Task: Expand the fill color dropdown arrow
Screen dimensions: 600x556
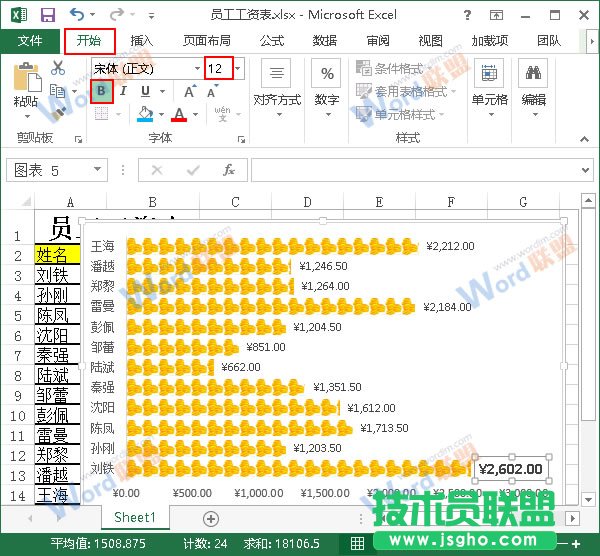Action: [x=161, y=114]
